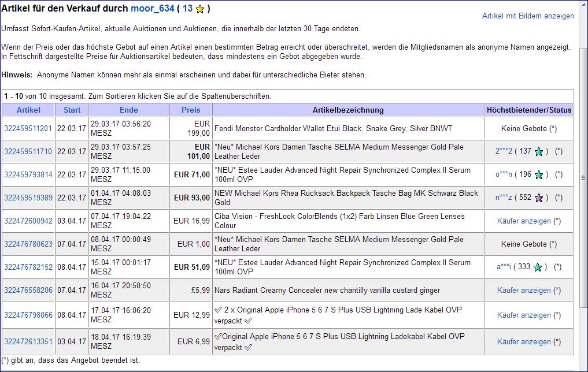Select the Höchstbietender/Status column header

click(529, 110)
